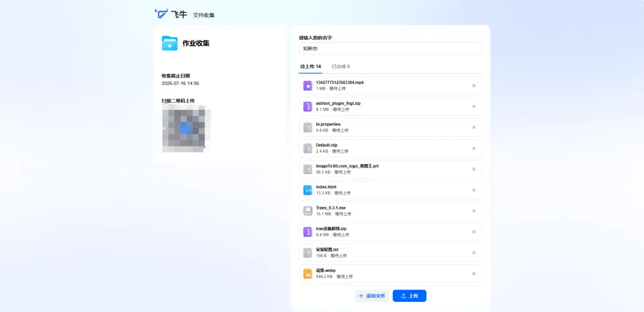Remove trae设备解绑.zip from the list

pyautogui.click(x=473, y=232)
